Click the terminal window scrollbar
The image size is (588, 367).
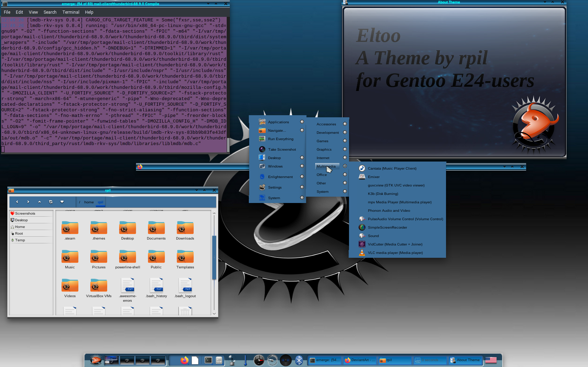click(228, 145)
